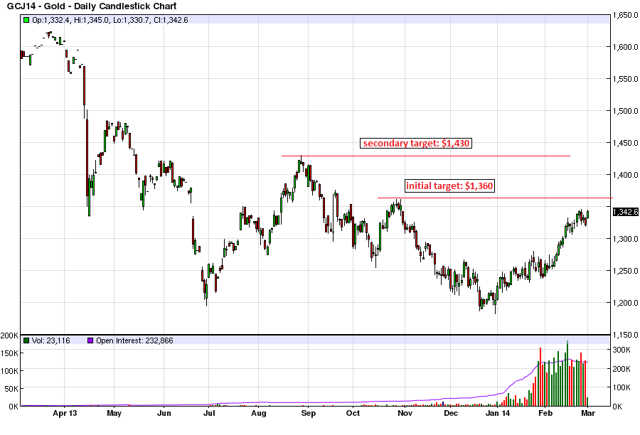Click the 1,150.0 price axis label
Screen dimensions: 640x435
pos(625,335)
